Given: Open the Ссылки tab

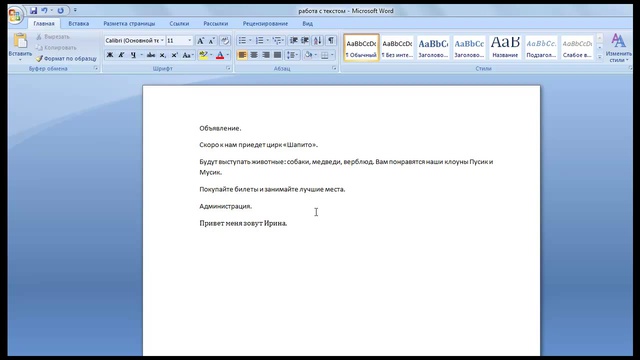Looking at the screenshot, I should click(179, 24).
